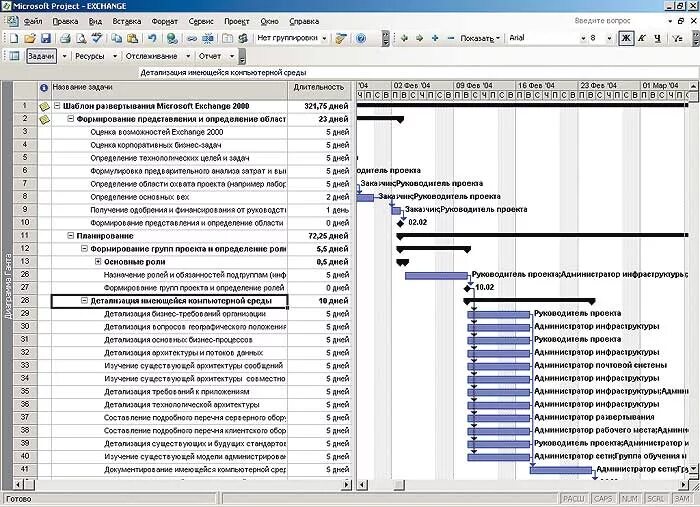Click the Show Subtasks plus icon

coord(435,38)
